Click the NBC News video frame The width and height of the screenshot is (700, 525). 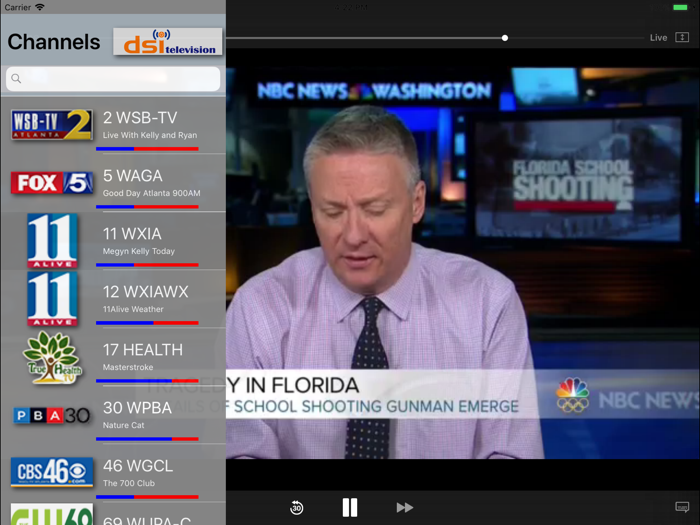(463, 262)
